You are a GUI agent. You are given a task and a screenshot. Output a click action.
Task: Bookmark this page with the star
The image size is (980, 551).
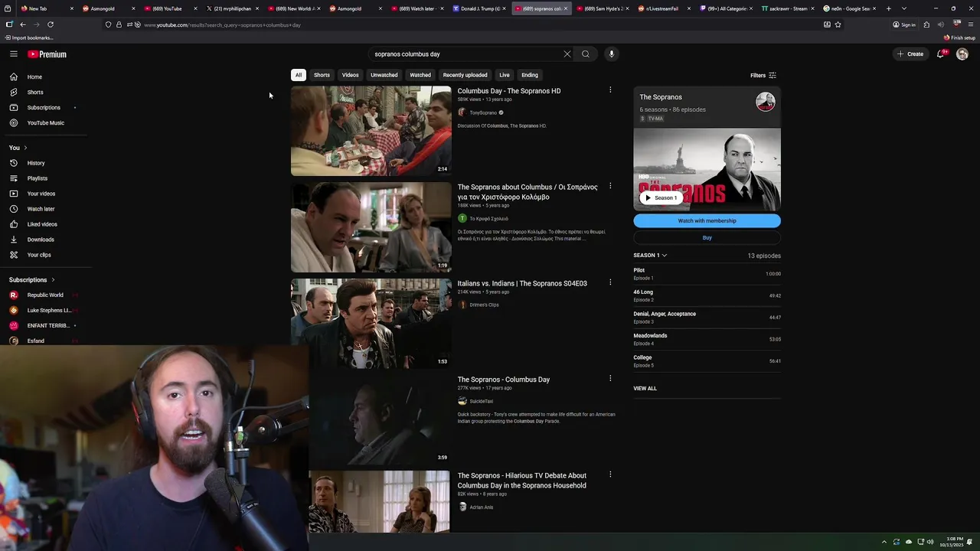point(838,24)
